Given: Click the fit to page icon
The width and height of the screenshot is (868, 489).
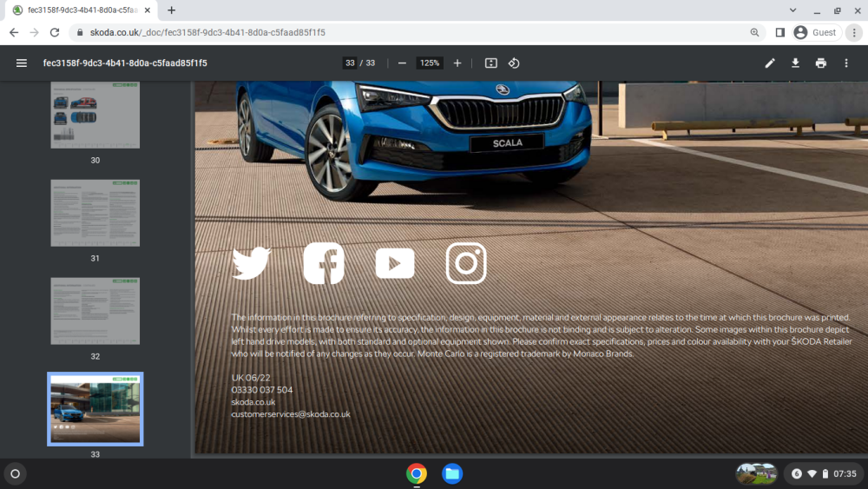Looking at the screenshot, I should pos(491,63).
